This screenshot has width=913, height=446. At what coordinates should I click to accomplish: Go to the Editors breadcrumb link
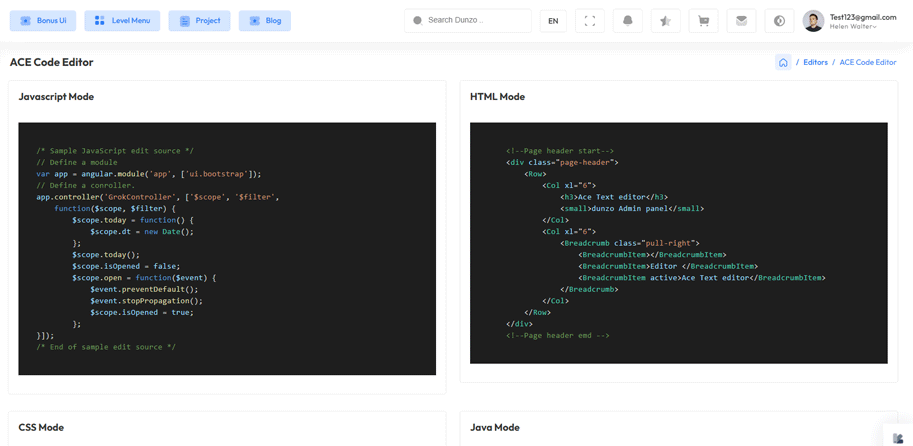coord(815,62)
